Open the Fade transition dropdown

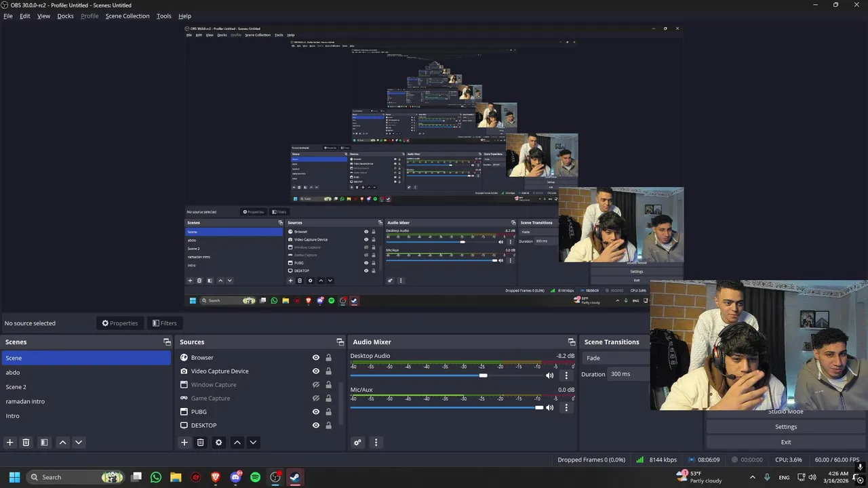616,358
